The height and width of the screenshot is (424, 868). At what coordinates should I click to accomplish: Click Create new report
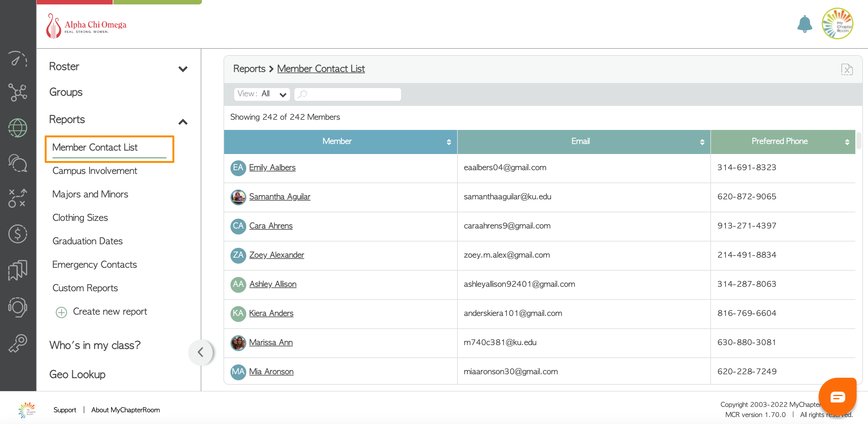[x=110, y=311]
